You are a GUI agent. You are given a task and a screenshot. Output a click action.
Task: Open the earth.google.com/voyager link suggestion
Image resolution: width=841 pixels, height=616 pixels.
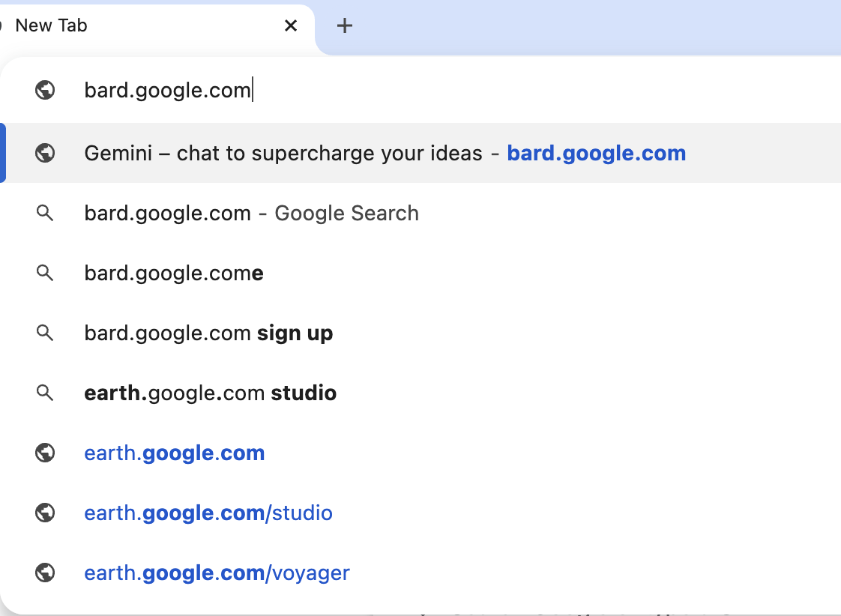pyautogui.click(x=420, y=573)
